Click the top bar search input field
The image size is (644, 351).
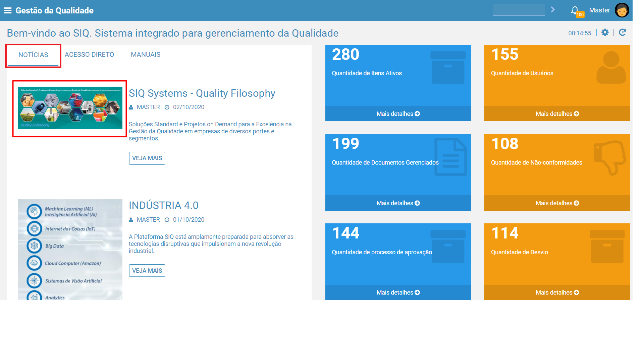tap(519, 10)
